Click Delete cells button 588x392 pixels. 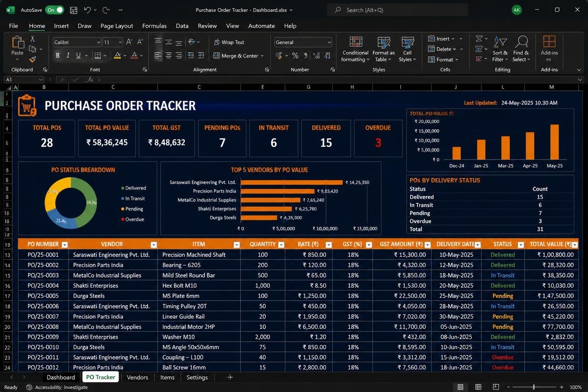[442, 49]
